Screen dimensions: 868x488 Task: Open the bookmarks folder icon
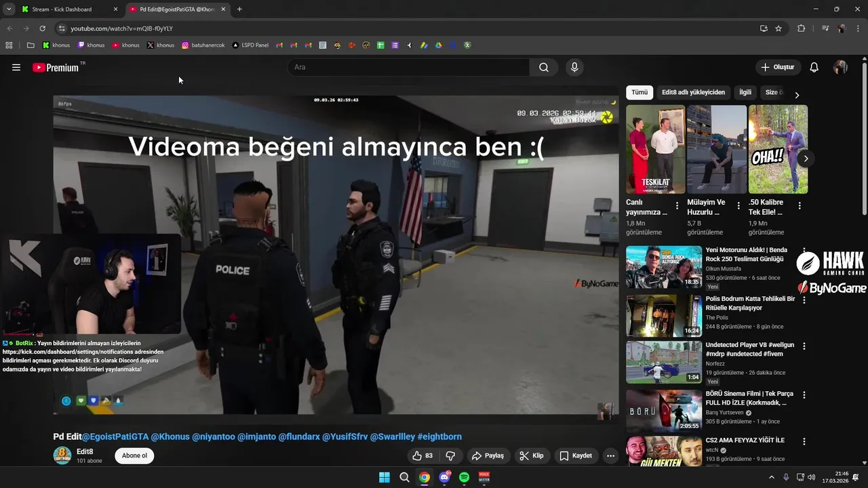31,45
